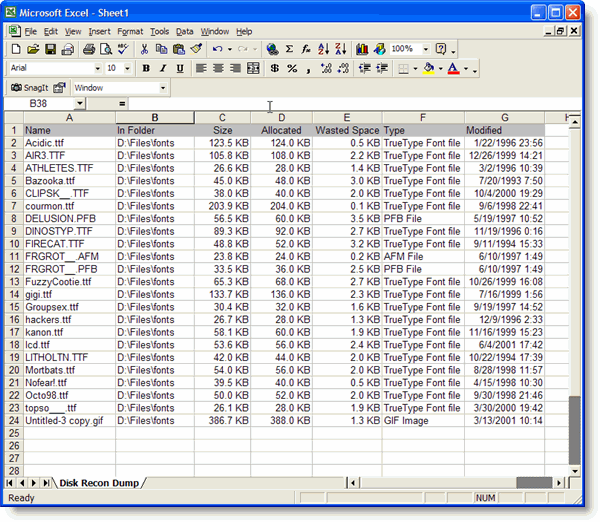Screen dimensions: 600x522
Task: Click the Undo arrow icon
Action: 217,49
